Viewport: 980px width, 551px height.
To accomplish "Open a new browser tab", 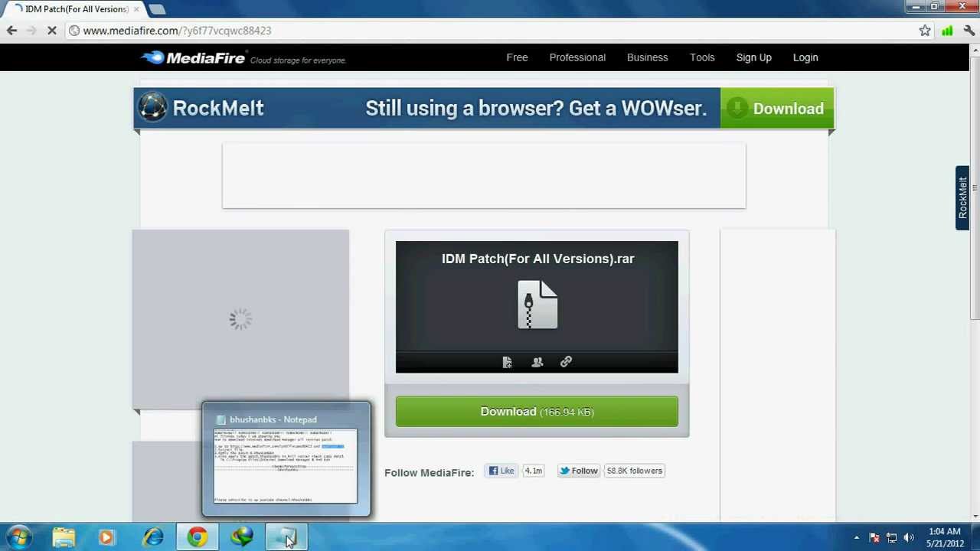I will pyautogui.click(x=157, y=9).
